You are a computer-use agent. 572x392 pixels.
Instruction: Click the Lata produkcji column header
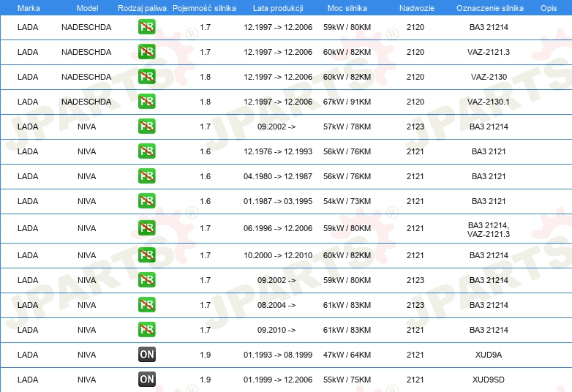click(278, 8)
